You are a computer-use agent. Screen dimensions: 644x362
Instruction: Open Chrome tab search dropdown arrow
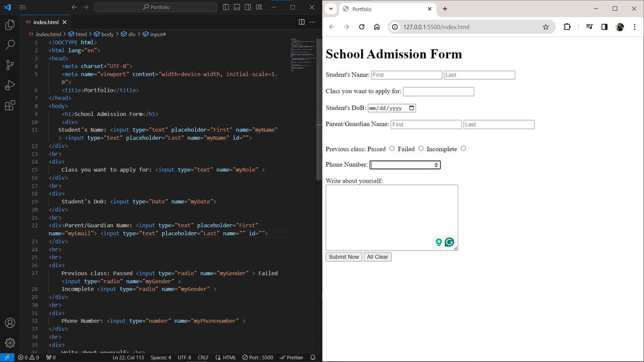[x=331, y=9]
